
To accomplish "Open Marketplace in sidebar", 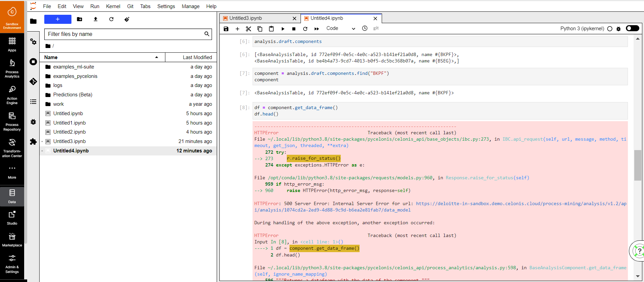I will coord(12,240).
